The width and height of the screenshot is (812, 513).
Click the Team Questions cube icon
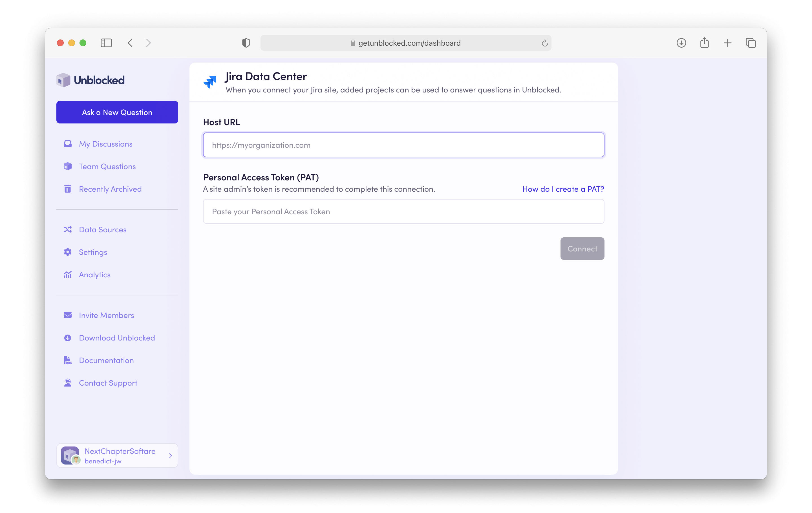(x=67, y=167)
